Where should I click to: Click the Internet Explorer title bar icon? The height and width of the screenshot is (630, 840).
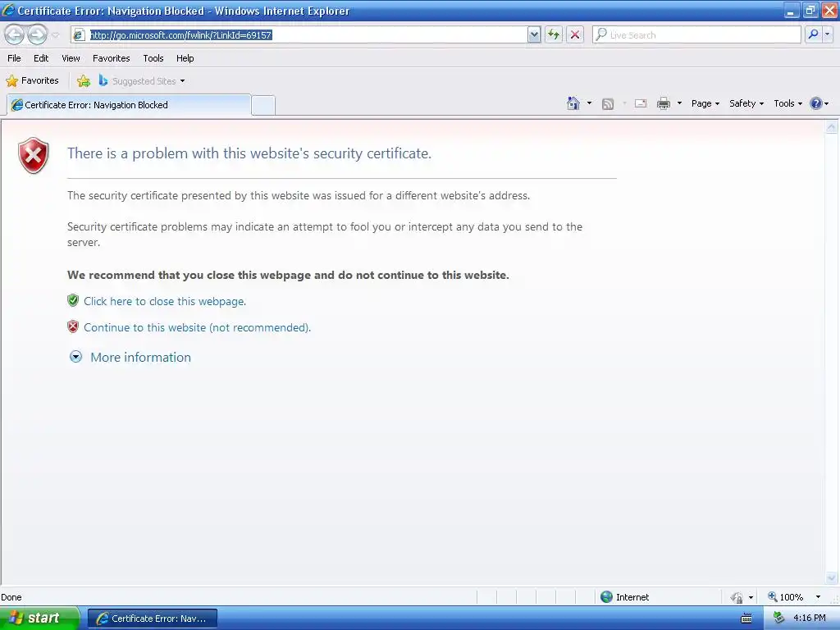8,10
